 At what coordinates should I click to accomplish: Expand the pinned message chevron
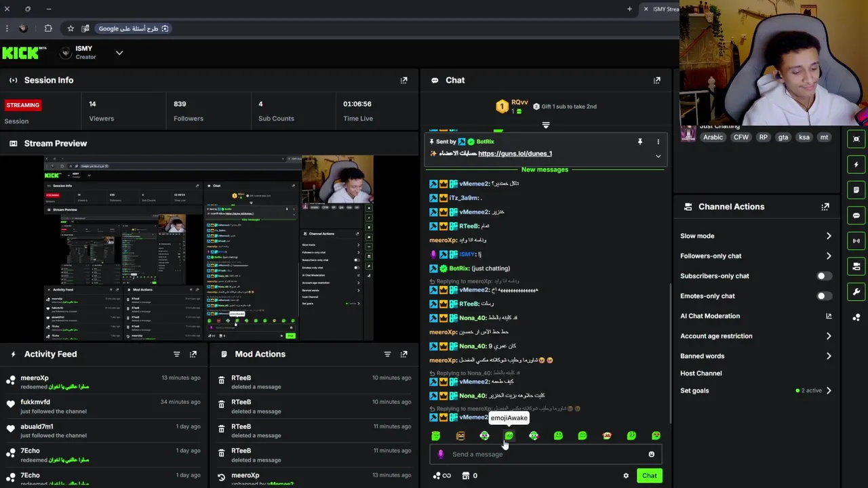[x=658, y=156]
